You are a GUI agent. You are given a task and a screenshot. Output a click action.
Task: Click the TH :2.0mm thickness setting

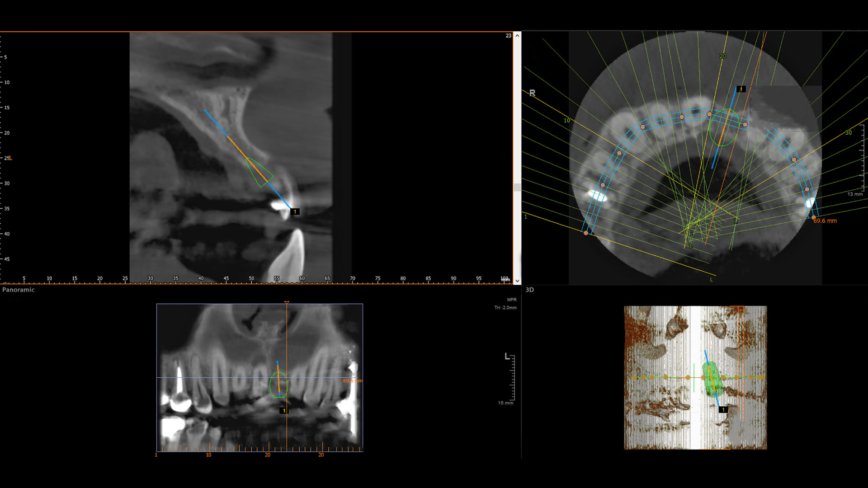click(505, 308)
